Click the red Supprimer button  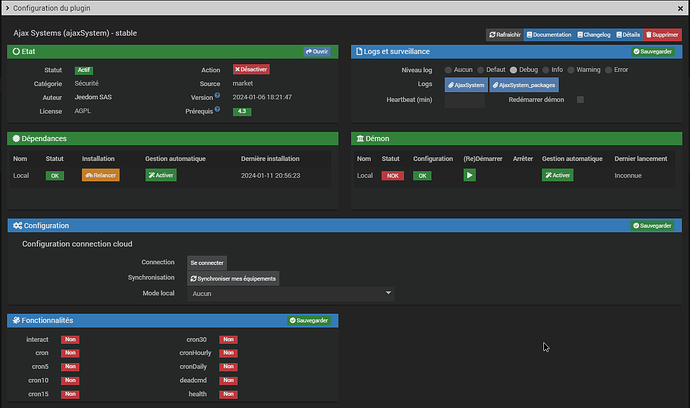pos(662,35)
